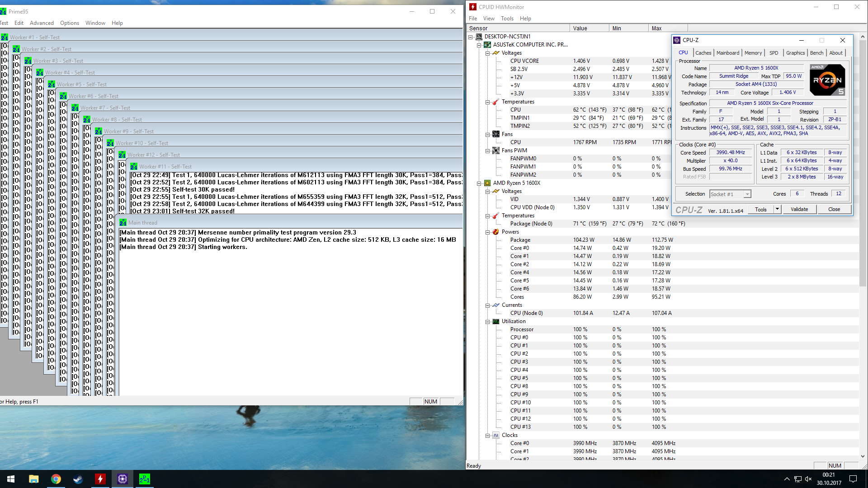Launch Steam from the taskbar
The width and height of the screenshot is (868, 488).
78,479
